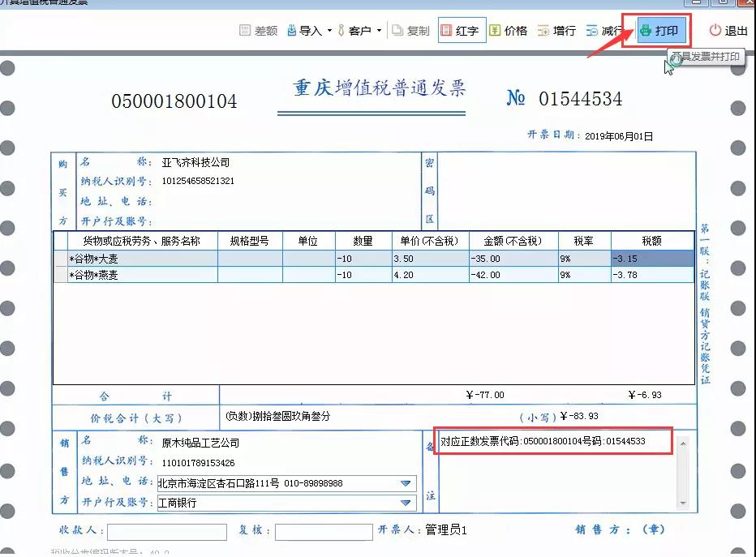The height and width of the screenshot is (557, 756).
Task: Expand the seller address dropdown next to 北京市海淀区
Action: (x=410, y=482)
